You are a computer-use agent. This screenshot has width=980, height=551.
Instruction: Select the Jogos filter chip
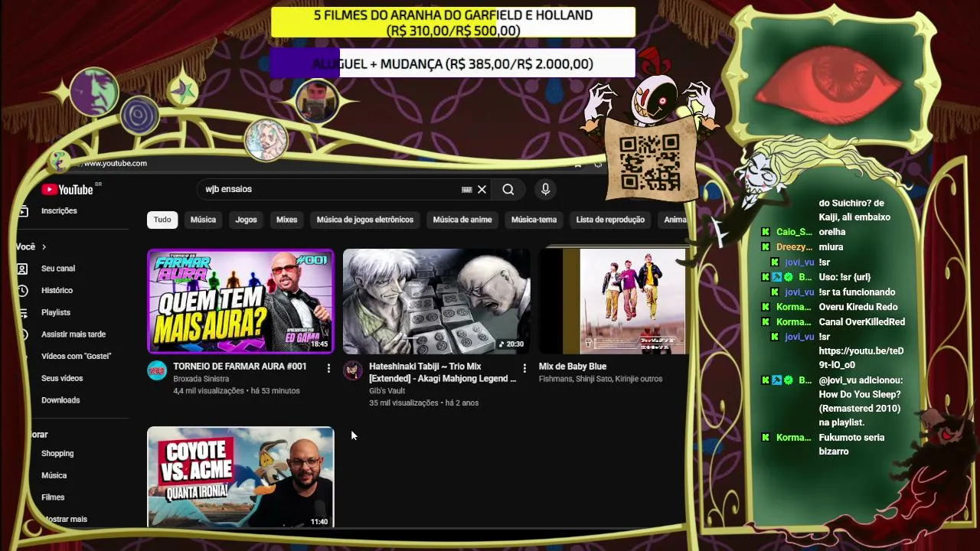246,220
